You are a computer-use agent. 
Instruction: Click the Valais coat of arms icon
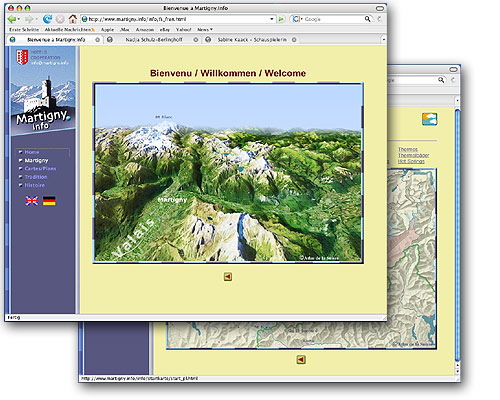point(22,57)
